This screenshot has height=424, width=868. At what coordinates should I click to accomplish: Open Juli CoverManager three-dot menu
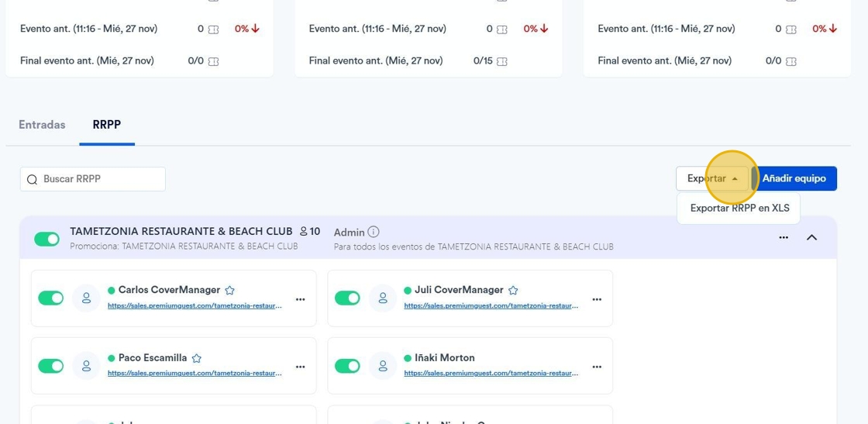[x=597, y=299]
